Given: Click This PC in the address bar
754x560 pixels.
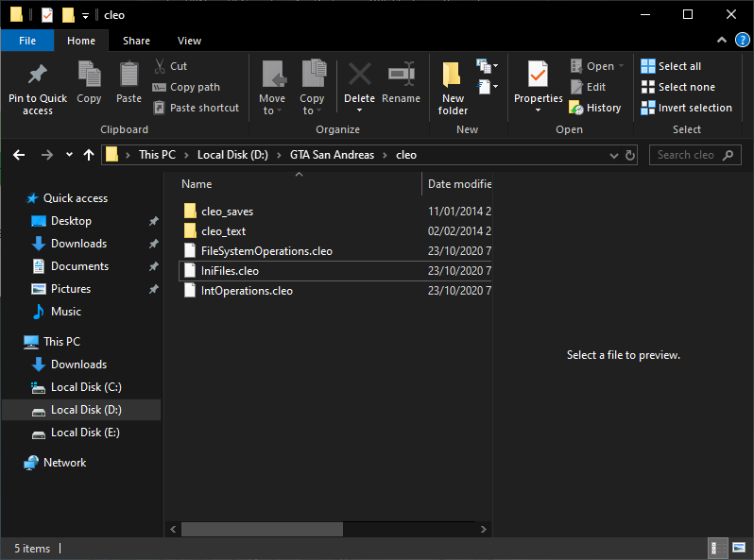Looking at the screenshot, I should pos(157,155).
